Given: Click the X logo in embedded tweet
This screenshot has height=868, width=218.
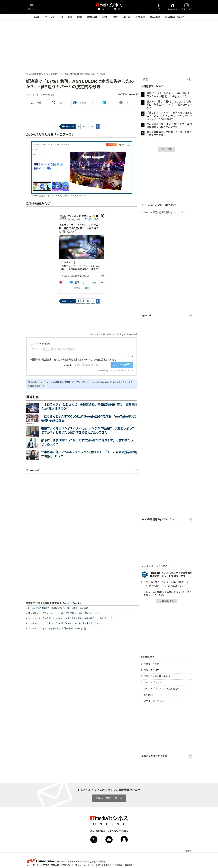Looking at the screenshot, I should click(102, 216).
